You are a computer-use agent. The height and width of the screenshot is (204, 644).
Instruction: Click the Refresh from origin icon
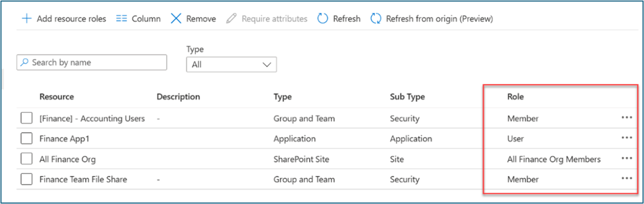point(376,19)
